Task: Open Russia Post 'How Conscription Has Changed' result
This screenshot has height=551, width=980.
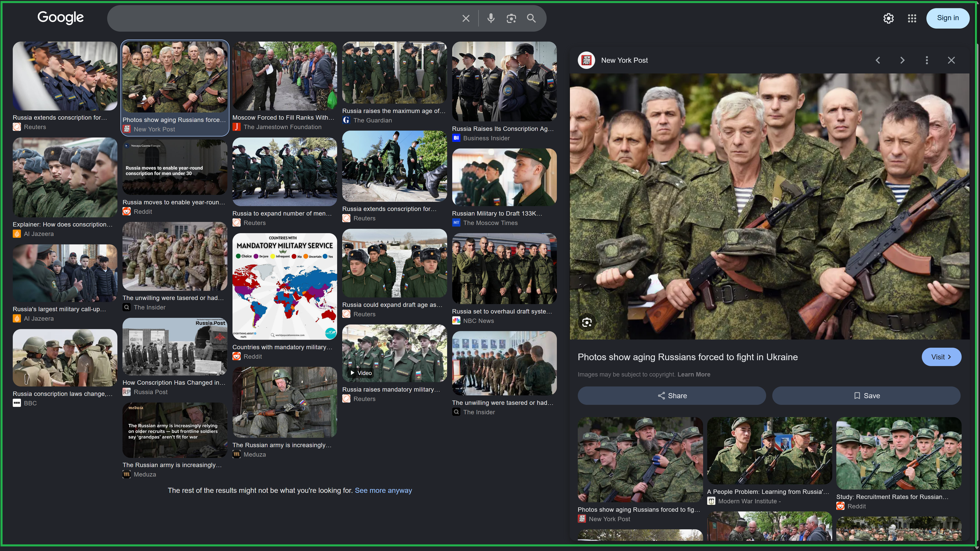Action: point(175,347)
